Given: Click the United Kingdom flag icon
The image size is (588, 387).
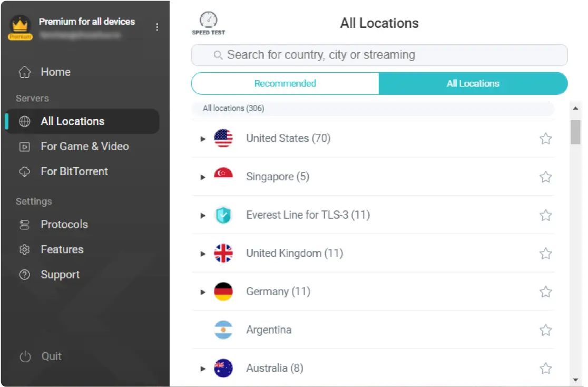Looking at the screenshot, I should point(223,254).
